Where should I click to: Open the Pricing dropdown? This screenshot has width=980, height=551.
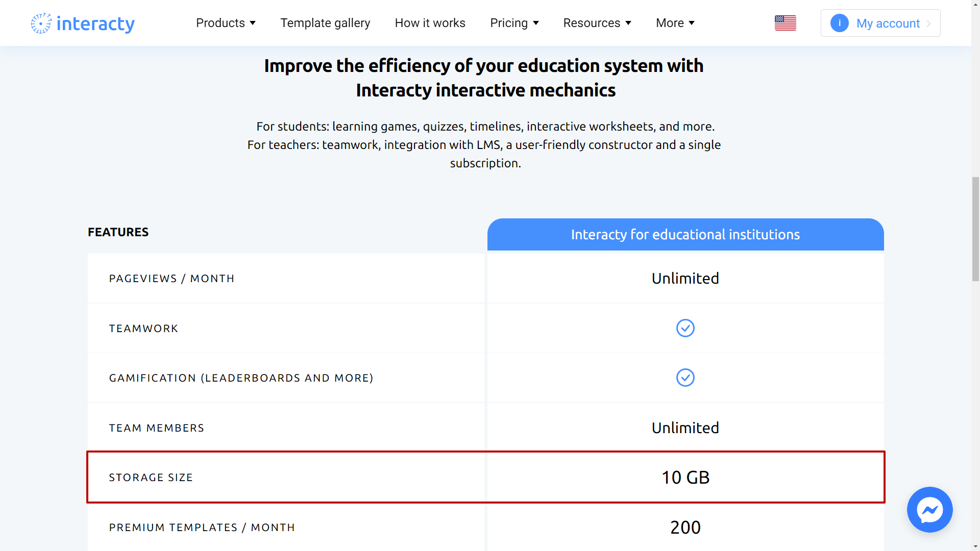pos(514,23)
